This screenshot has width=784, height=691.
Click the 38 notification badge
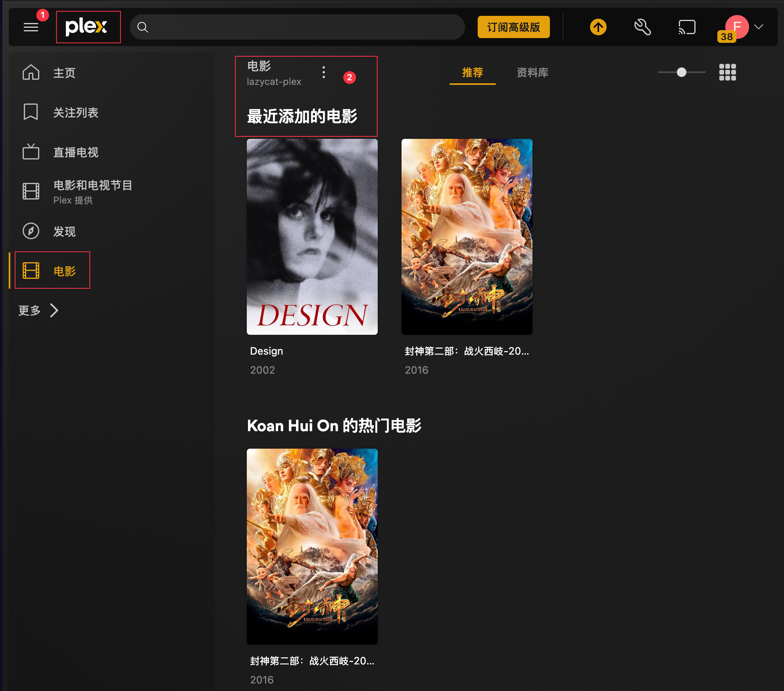click(726, 36)
